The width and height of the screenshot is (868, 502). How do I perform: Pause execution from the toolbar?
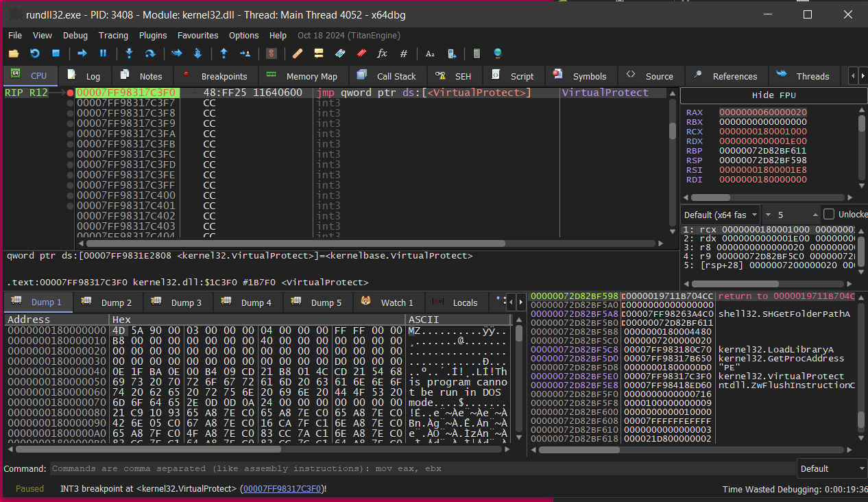coord(103,53)
